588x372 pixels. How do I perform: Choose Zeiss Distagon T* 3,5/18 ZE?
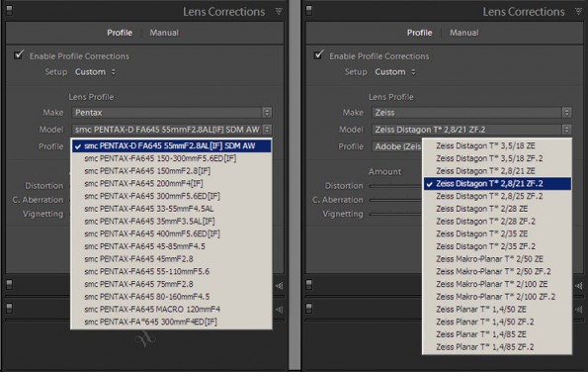click(497, 145)
